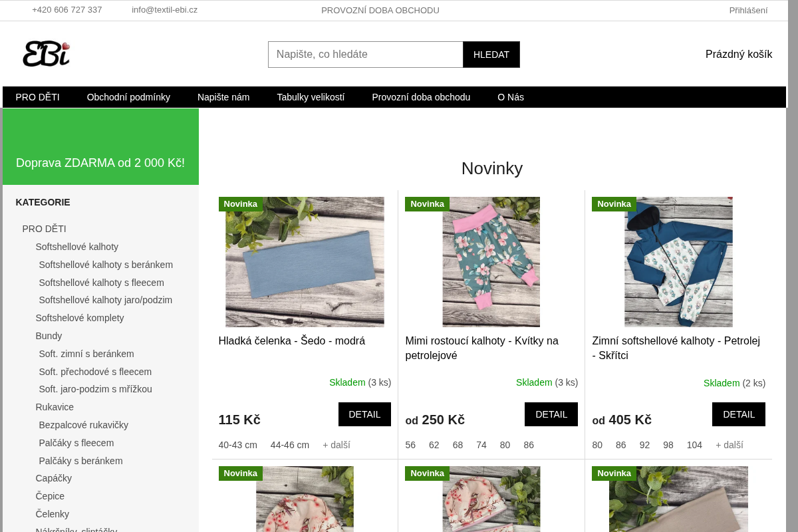Select Palčáky s fleecem category
798x532 pixels.
(x=76, y=443)
